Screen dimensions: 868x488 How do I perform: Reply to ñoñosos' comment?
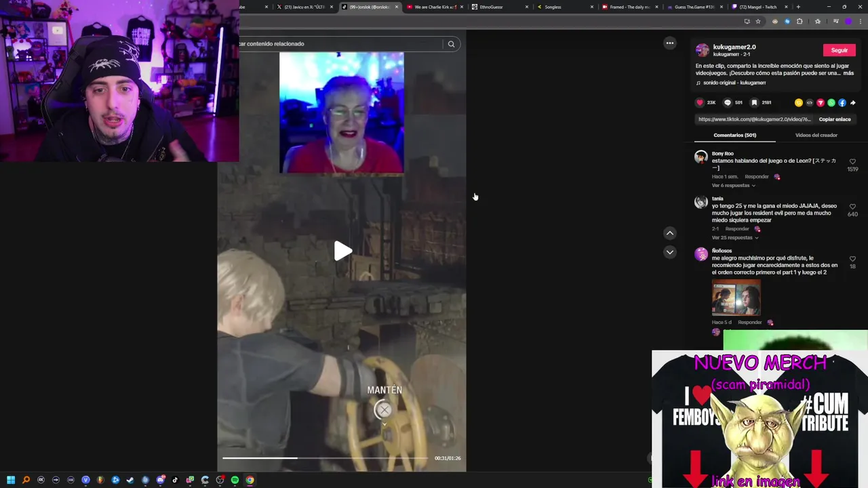749,323
